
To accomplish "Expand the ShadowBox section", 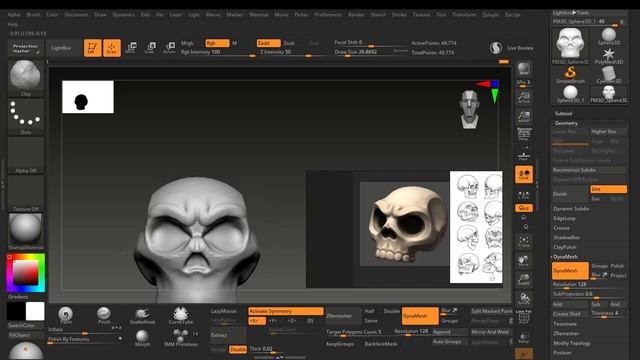I will pyautogui.click(x=567, y=237).
